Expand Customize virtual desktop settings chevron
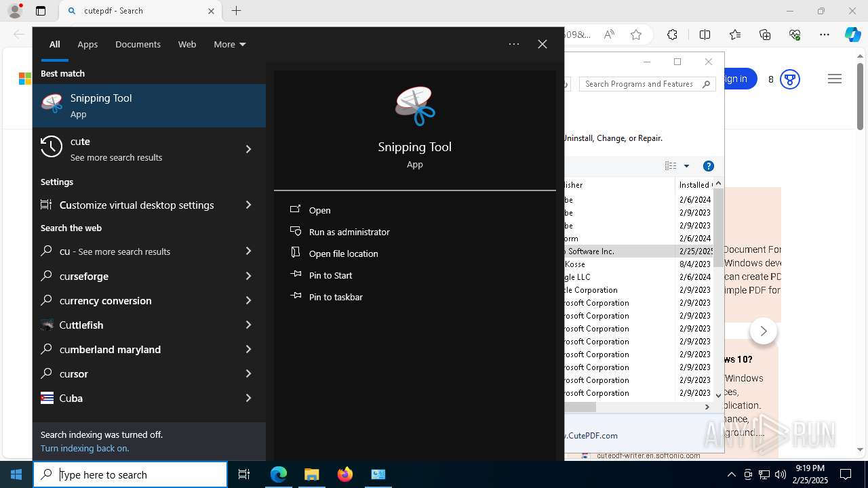Screen dimensions: 868x488 tap(248, 205)
